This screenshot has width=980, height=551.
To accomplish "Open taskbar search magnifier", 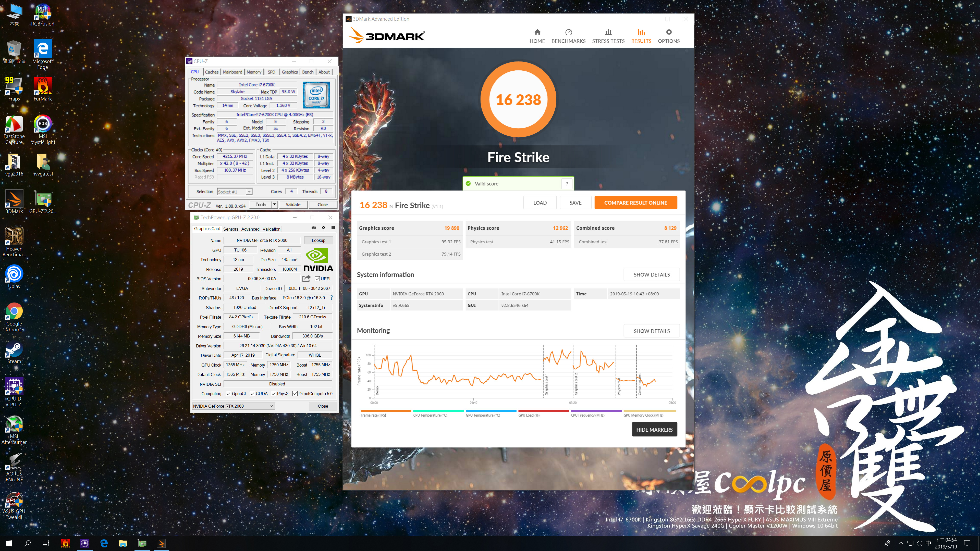I will pyautogui.click(x=27, y=543).
